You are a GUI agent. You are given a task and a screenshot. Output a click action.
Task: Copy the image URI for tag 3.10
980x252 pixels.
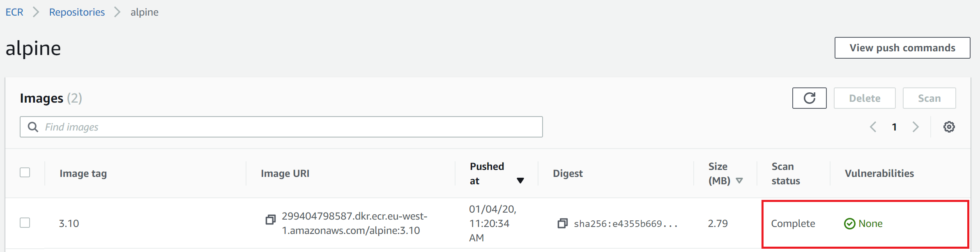coord(270,220)
